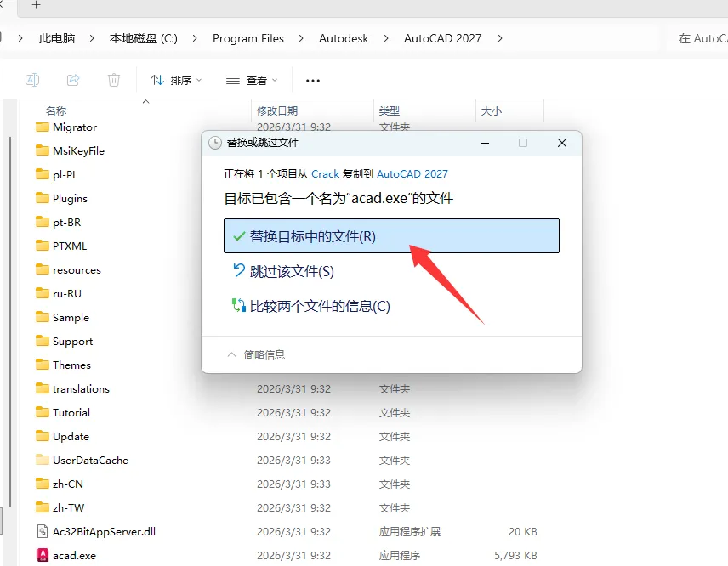Open the Sort (排序) dropdown
This screenshot has height=566, width=728.
coord(176,80)
